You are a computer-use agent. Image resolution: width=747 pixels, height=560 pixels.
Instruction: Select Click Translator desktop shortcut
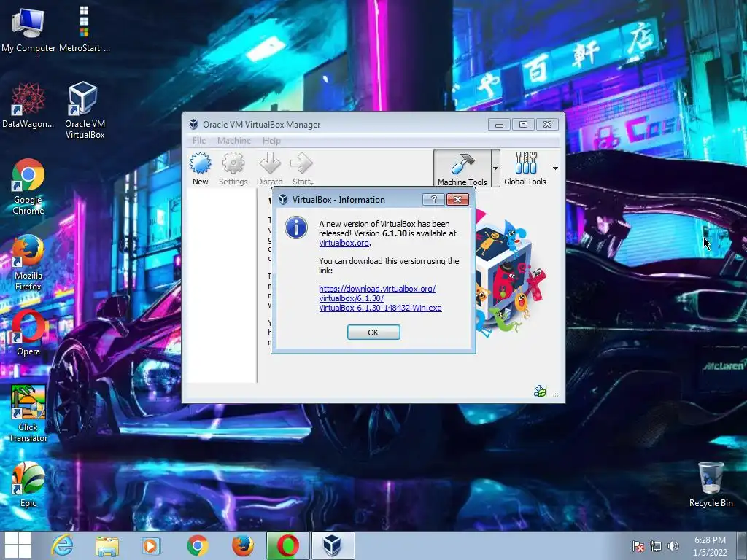pos(28,414)
